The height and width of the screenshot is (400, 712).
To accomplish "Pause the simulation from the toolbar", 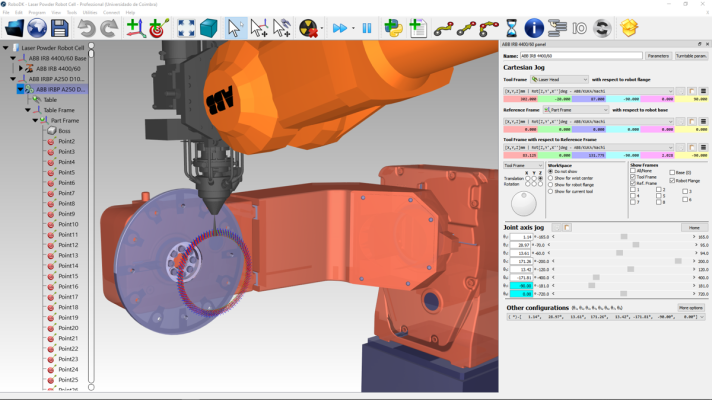I will pos(367,28).
